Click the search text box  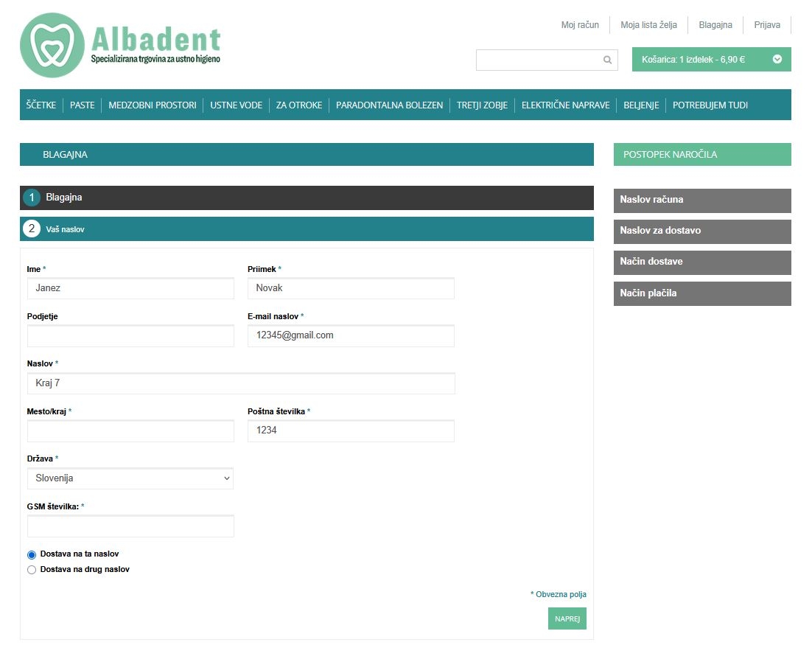click(x=538, y=60)
